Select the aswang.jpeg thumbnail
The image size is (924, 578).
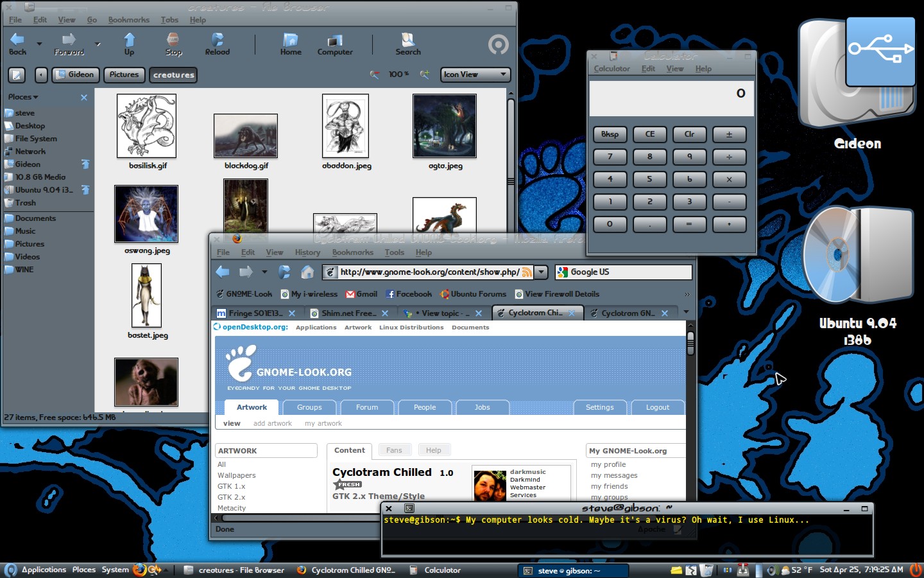click(x=146, y=214)
